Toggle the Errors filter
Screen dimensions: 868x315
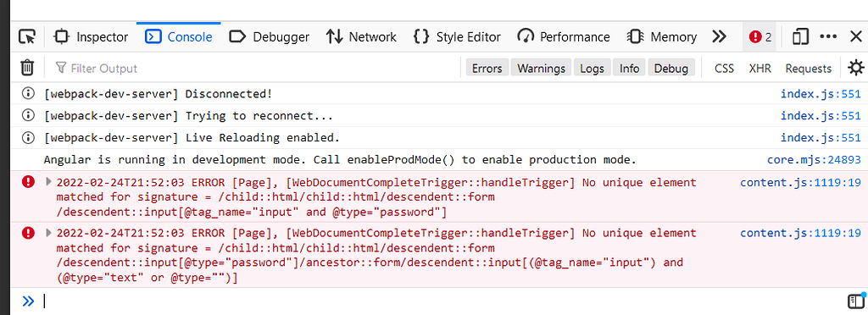(x=487, y=68)
